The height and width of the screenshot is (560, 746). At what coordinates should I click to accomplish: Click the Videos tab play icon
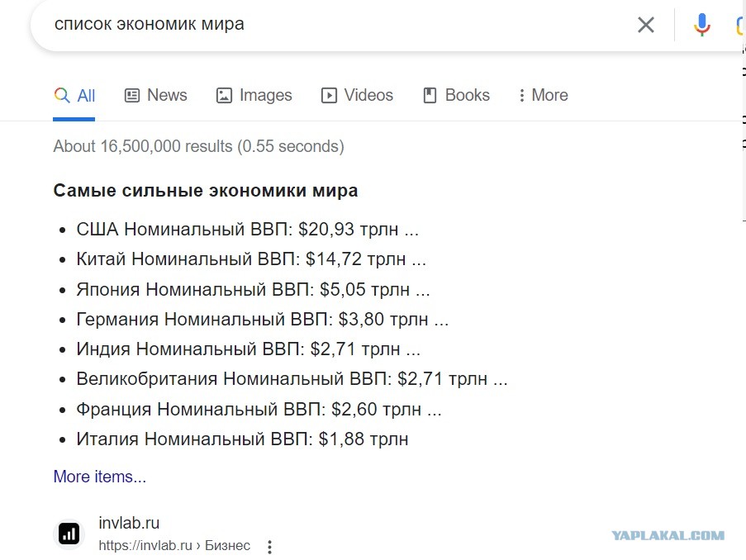[329, 96]
